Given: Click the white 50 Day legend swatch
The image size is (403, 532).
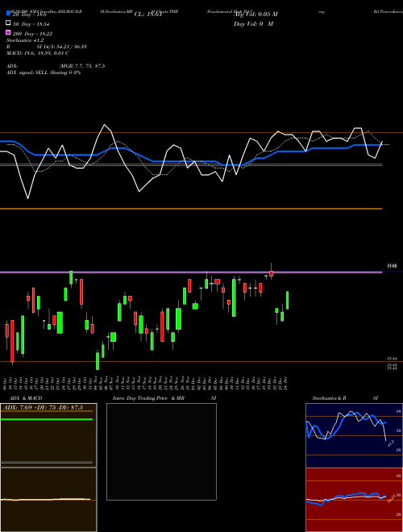Looking at the screenshot, I should 8,23.
